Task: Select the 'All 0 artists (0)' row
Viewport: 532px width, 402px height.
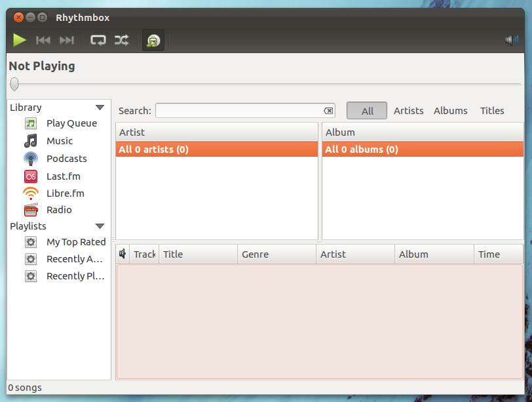Action: [x=217, y=150]
